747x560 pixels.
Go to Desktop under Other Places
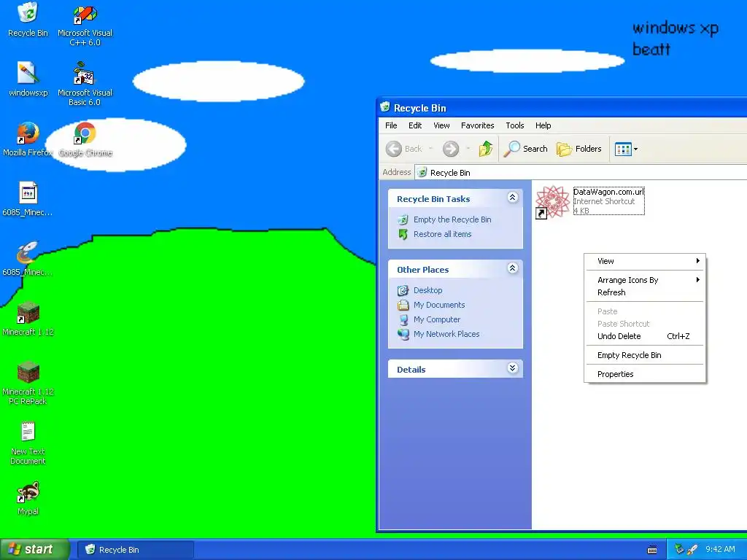click(x=427, y=290)
